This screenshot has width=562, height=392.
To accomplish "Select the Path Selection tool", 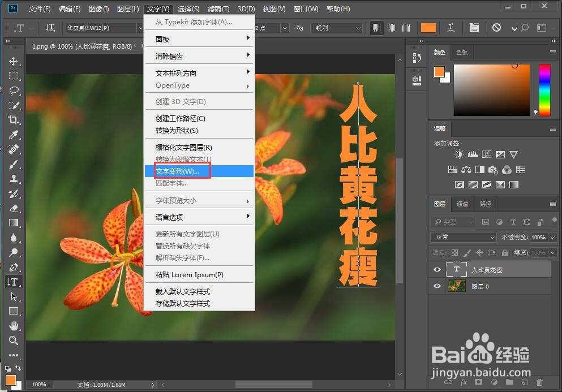I will (14, 296).
